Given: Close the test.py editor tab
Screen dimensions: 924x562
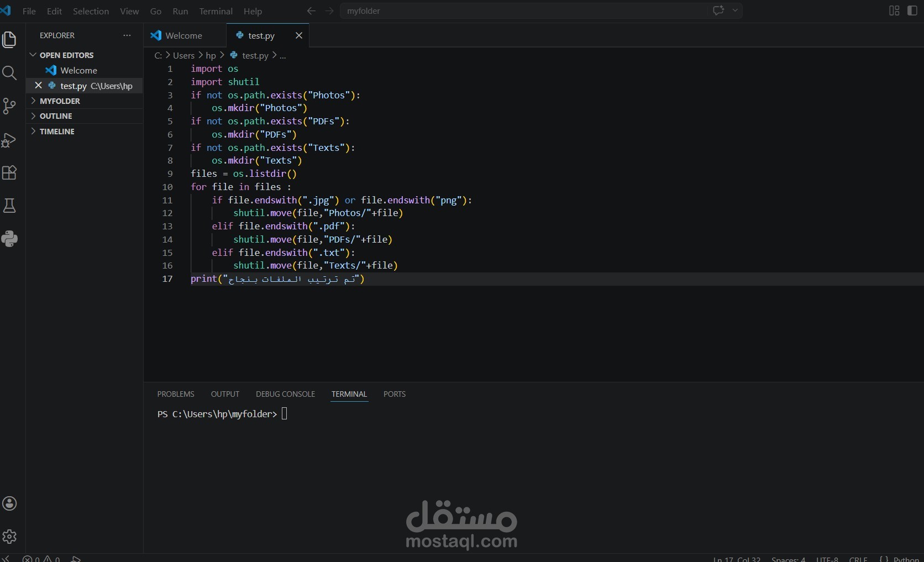Looking at the screenshot, I should (299, 35).
